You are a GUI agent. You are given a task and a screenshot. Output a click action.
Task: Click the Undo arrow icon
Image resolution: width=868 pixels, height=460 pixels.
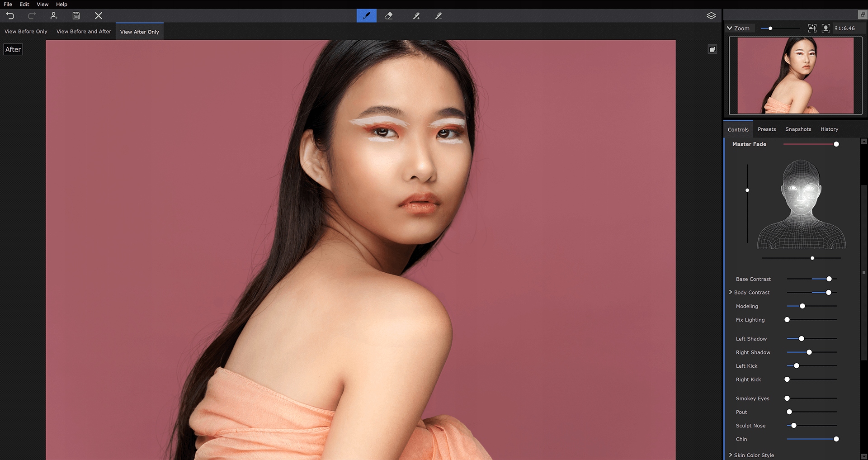pos(10,16)
